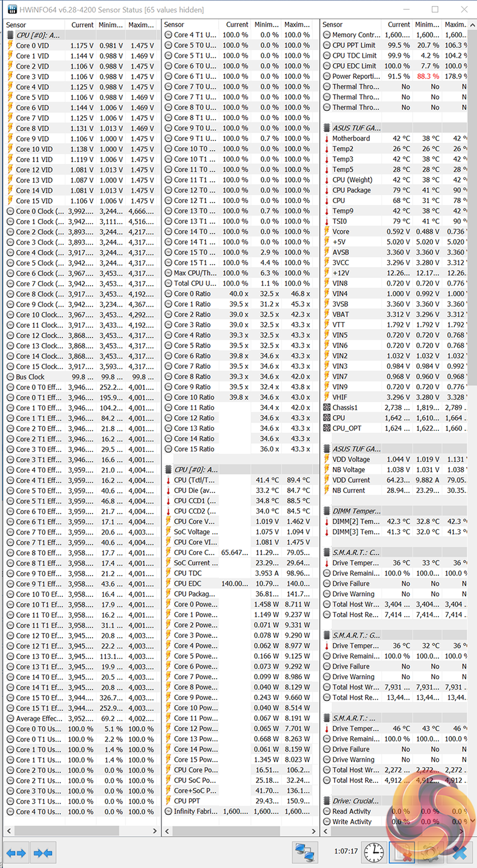Viewport: 477px width, 868px height.
Task: Click the thermometer icon beside CPU (Tctl/T...
Action: [169, 480]
